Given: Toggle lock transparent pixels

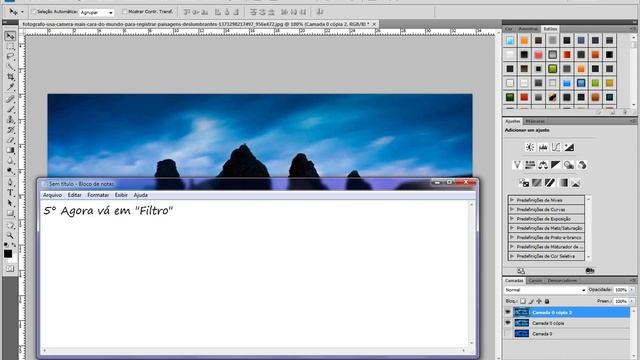Looking at the screenshot, I should [x=523, y=301].
